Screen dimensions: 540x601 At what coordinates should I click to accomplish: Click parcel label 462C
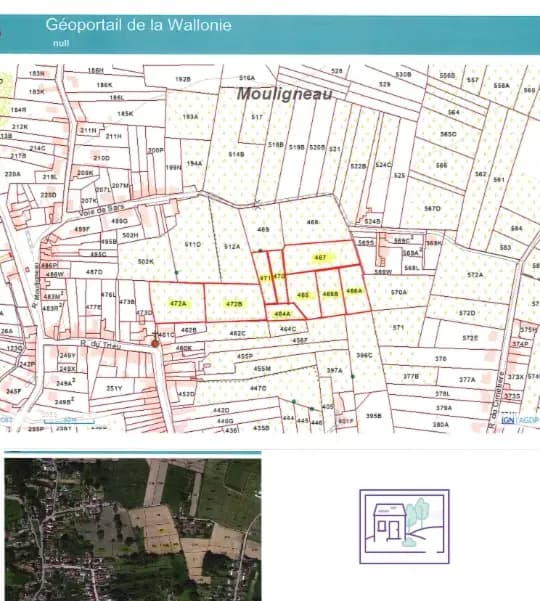point(237,333)
